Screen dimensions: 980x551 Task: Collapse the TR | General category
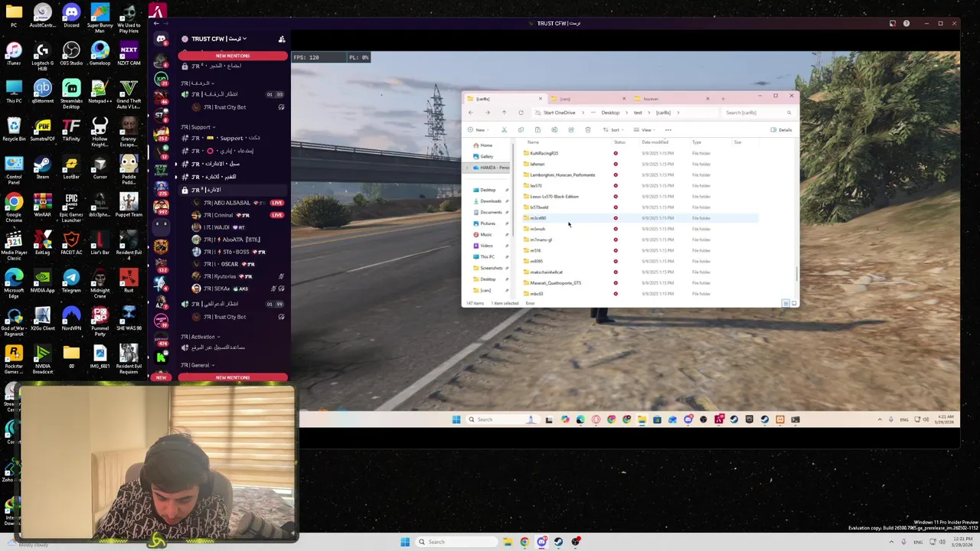point(198,365)
